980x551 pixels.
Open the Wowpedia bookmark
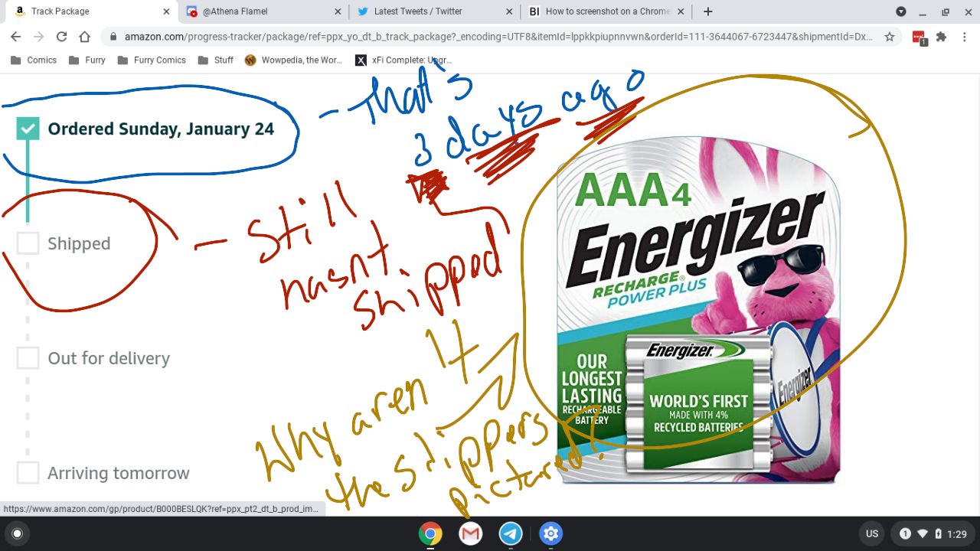(x=293, y=60)
